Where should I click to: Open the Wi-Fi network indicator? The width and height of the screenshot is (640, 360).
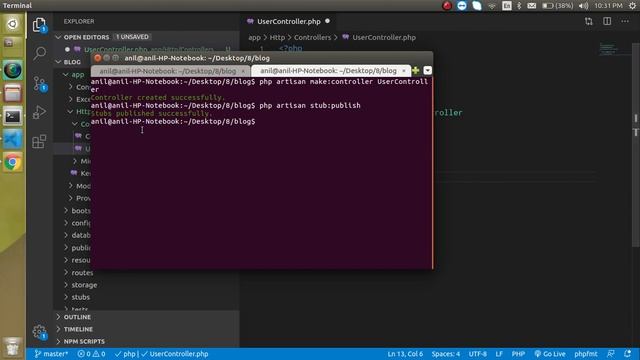coord(492,5)
